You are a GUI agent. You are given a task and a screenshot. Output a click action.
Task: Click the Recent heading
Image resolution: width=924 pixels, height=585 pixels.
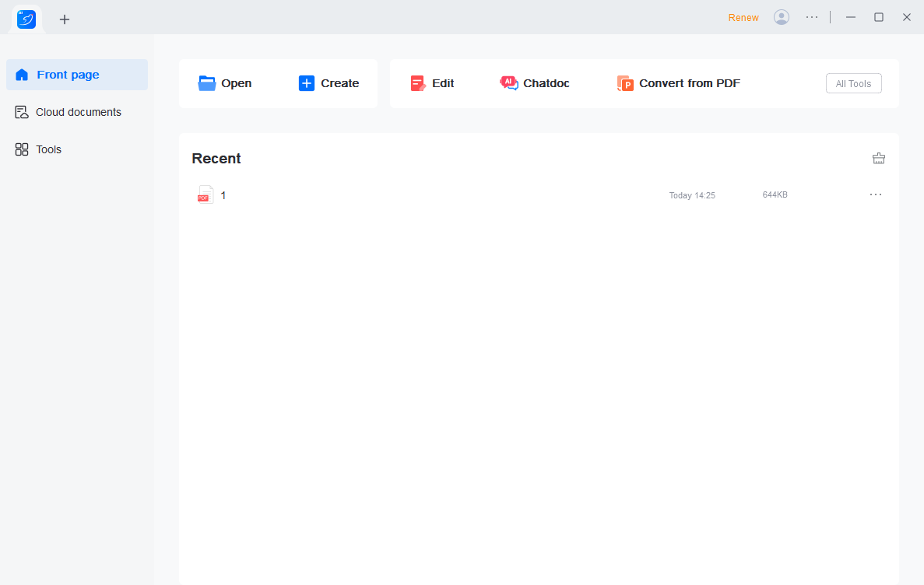point(216,159)
